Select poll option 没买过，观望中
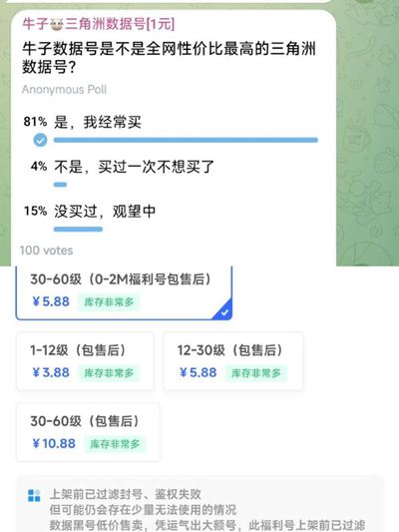The image size is (399, 532). point(105,211)
